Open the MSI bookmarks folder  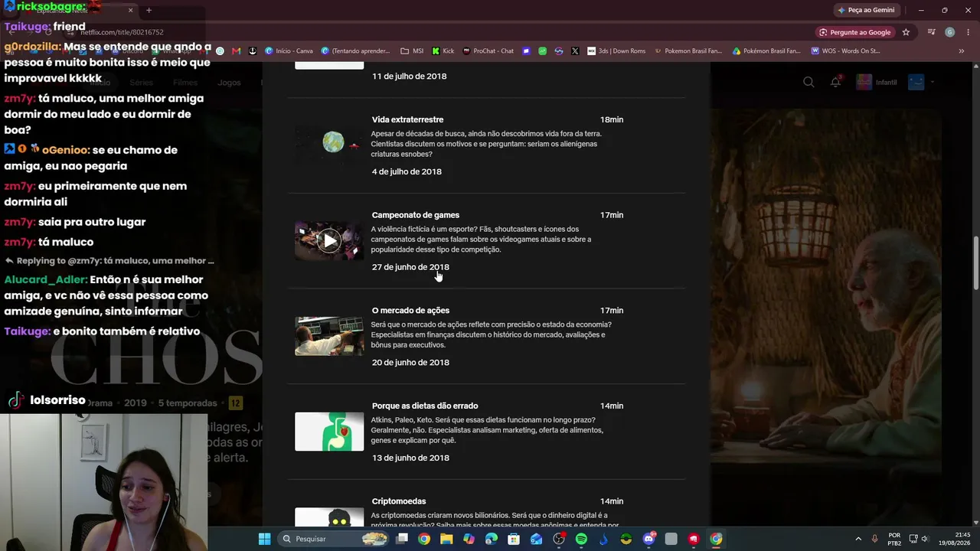click(412, 51)
